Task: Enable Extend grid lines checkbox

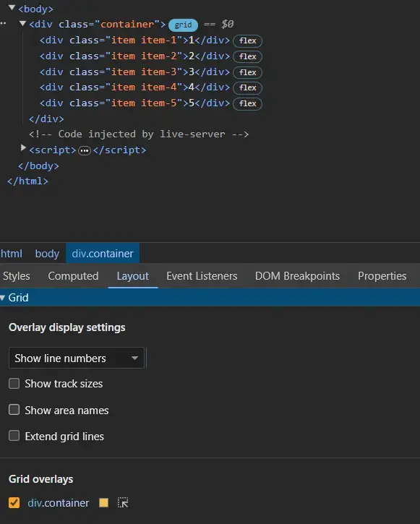Action: tap(14, 435)
